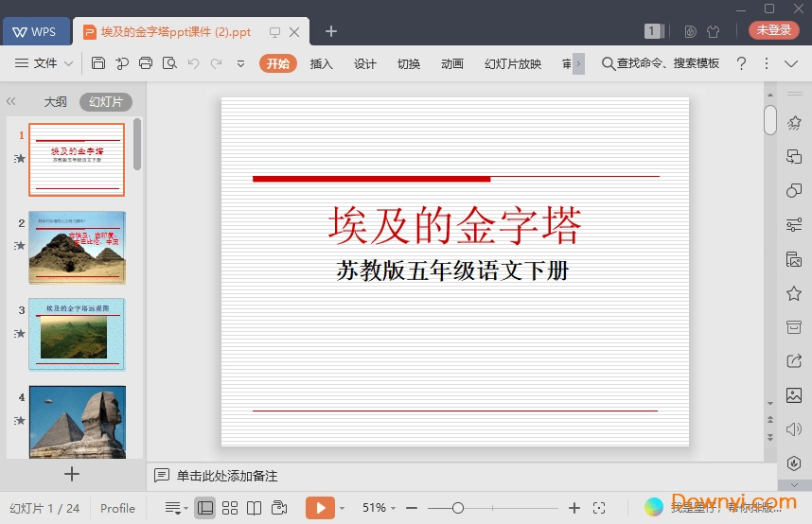Click the 未登录 login button
Image resolution: width=812 pixels, height=524 pixels.
click(774, 30)
